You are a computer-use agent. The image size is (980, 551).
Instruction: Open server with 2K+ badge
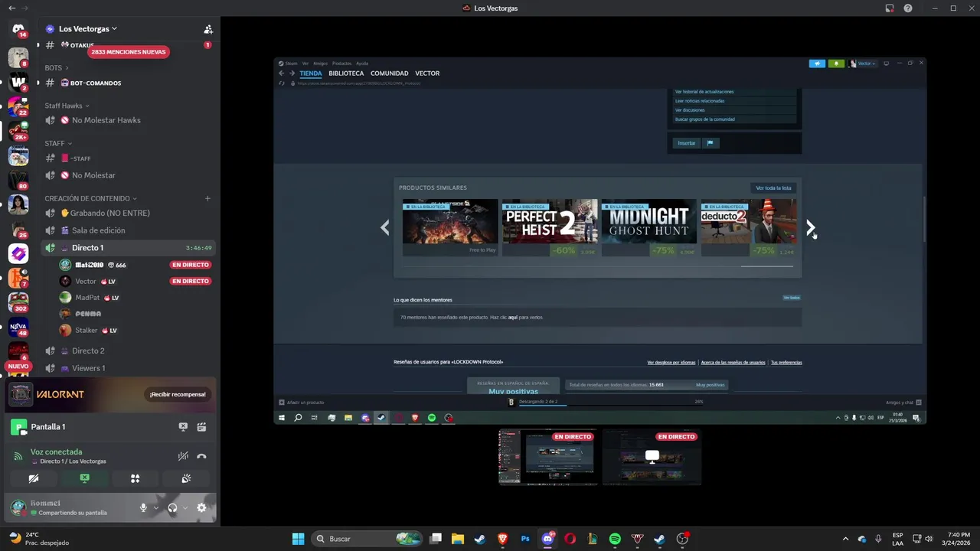click(18, 131)
